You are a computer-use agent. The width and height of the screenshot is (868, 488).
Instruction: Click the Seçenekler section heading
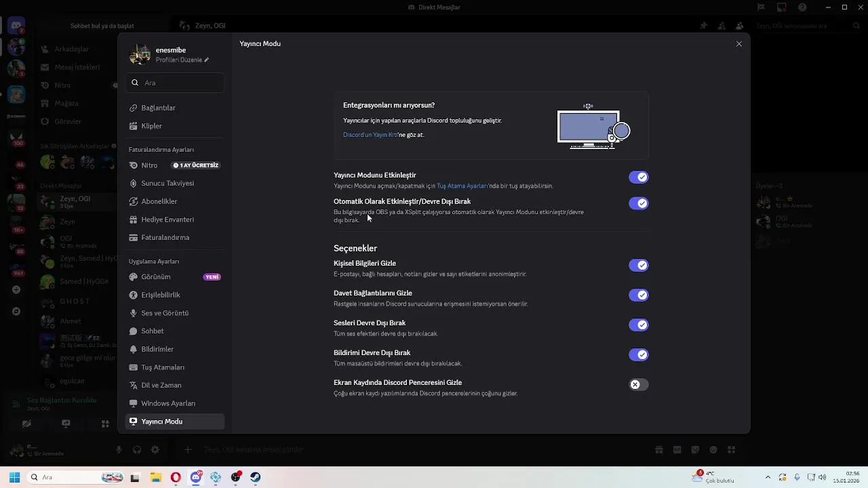(x=355, y=248)
